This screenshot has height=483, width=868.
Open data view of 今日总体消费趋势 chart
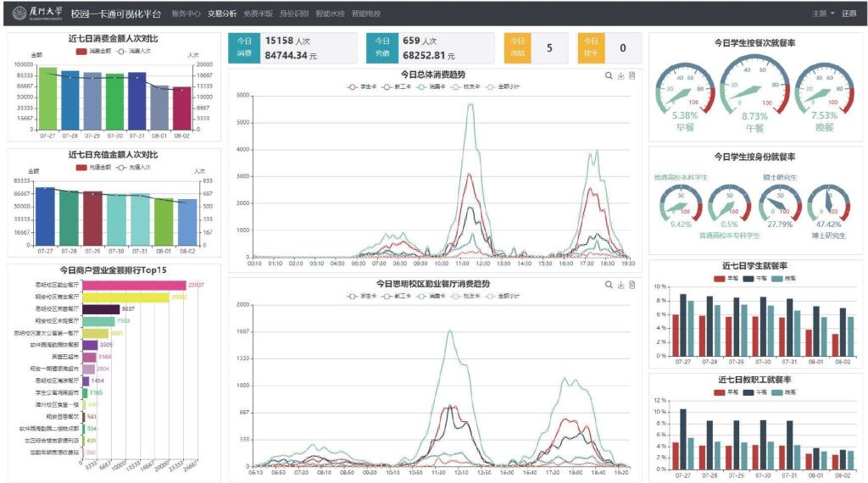coord(632,75)
